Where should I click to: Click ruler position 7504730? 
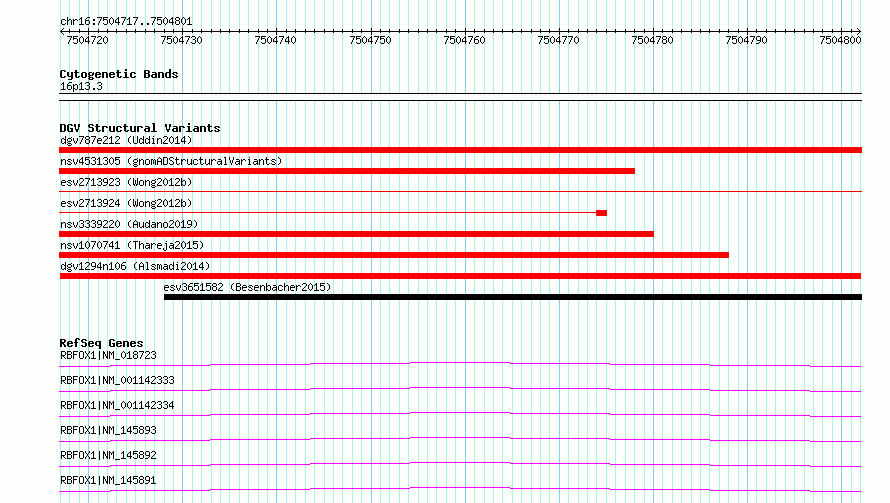click(182, 40)
